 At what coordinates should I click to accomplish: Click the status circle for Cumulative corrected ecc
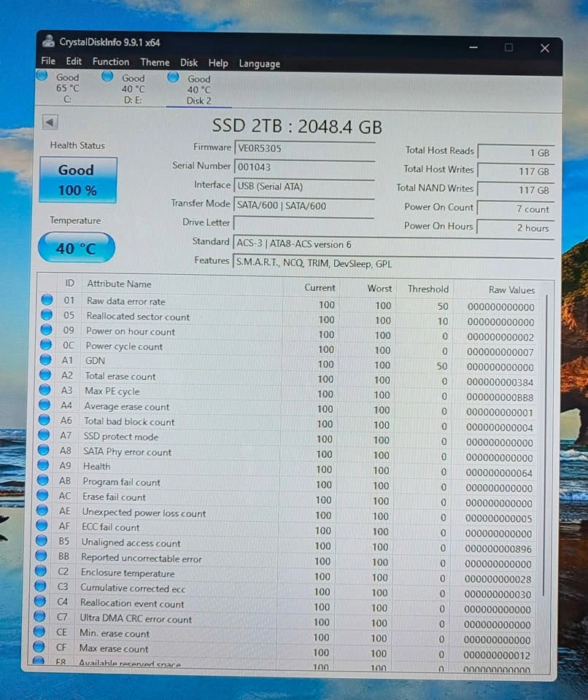[40, 586]
